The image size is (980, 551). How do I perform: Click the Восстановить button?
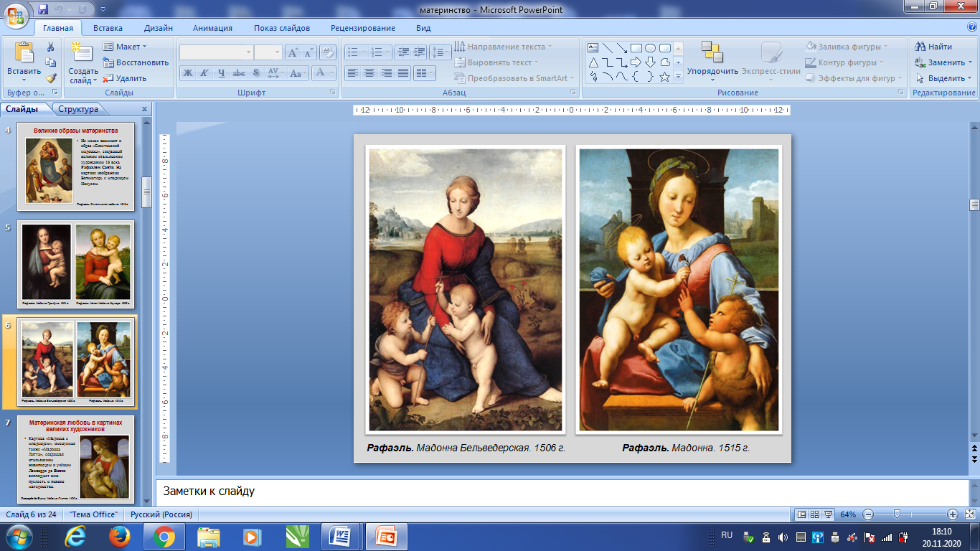pyautogui.click(x=136, y=62)
